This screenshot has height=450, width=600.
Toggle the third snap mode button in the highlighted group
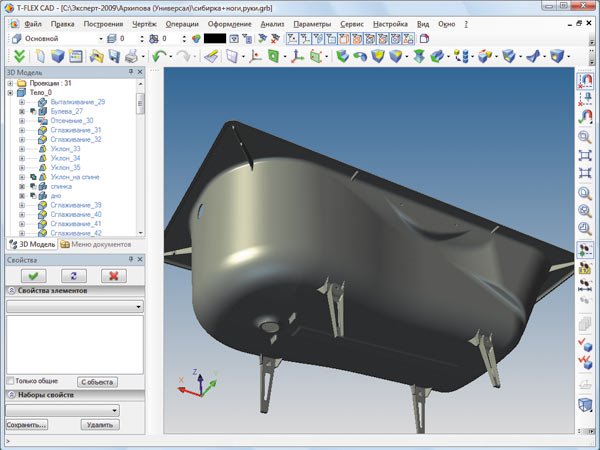(x=318, y=39)
